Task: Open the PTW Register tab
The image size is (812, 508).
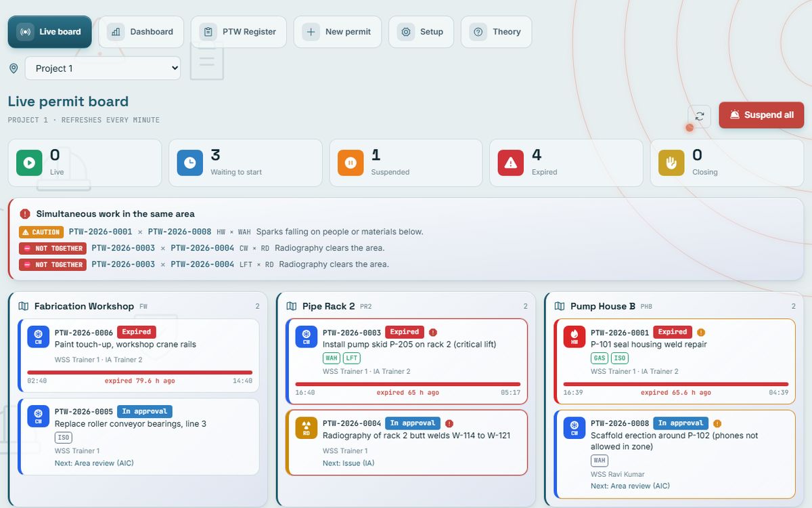Action: tap(239, 32)
